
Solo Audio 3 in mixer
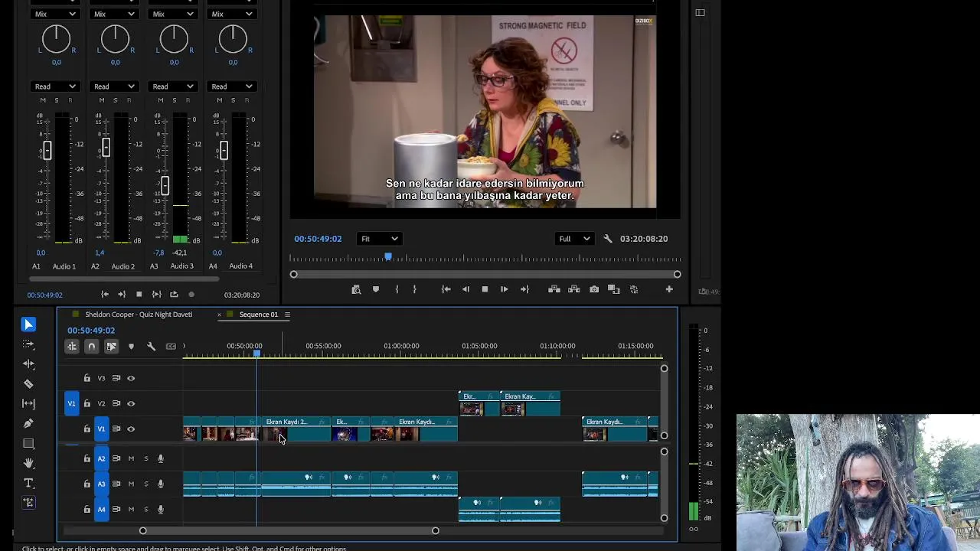tap(174, 100)
